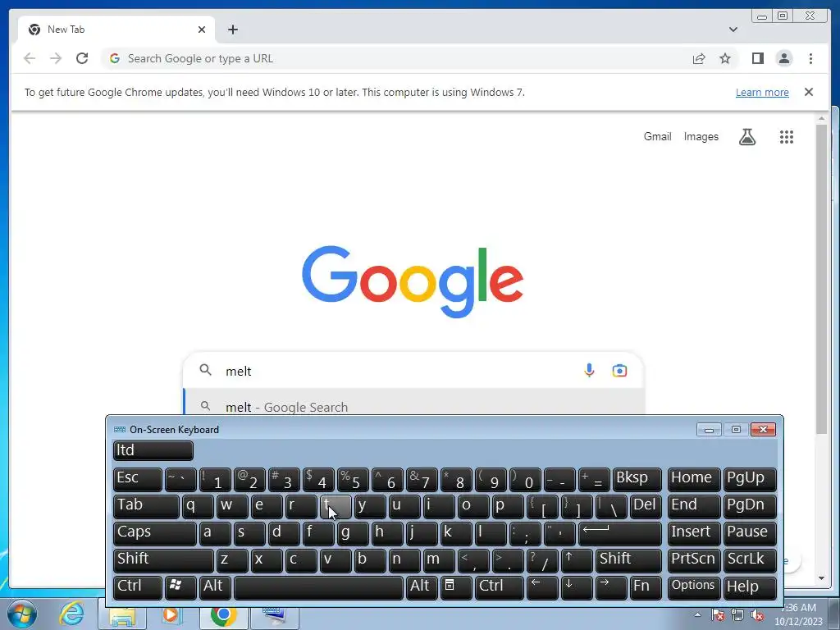Open the tab search chevron
Screen dimensions: 840x630
click(x=733, y=30)
